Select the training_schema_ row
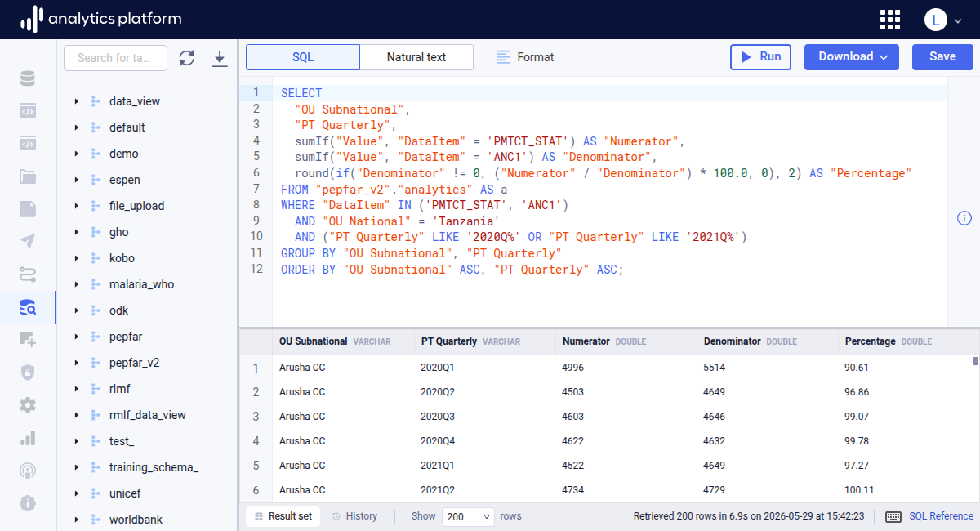The width and height of the screenshot is (980, 531). tap(147, 467)
